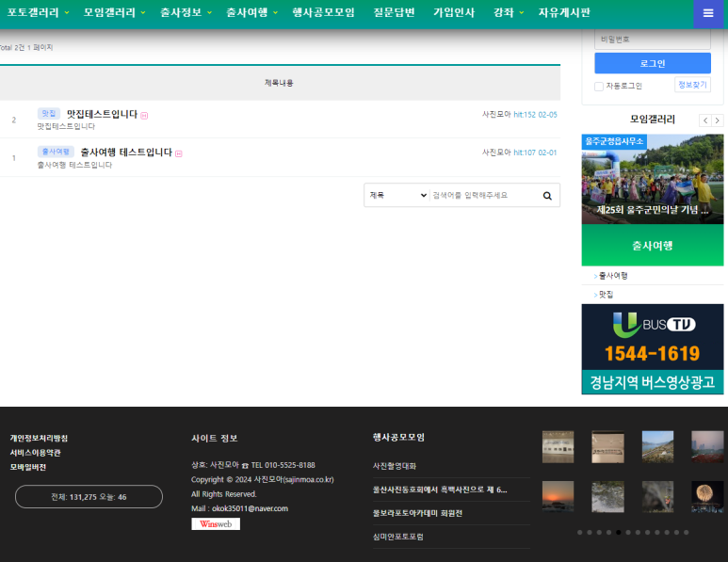Viewport: 728px width, 562px height.
Task: Open the 자유게시판 menu item
Action: pyautogui.click(x=564, y=13)
